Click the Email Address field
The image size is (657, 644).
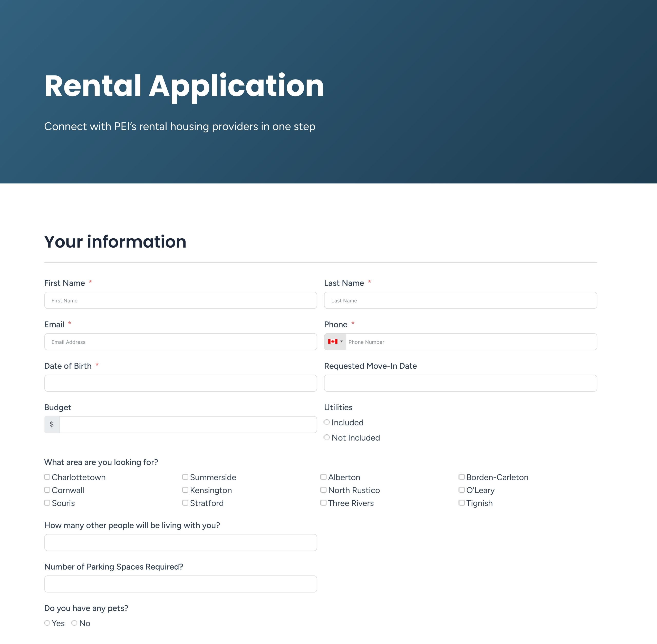pos(180,341)
